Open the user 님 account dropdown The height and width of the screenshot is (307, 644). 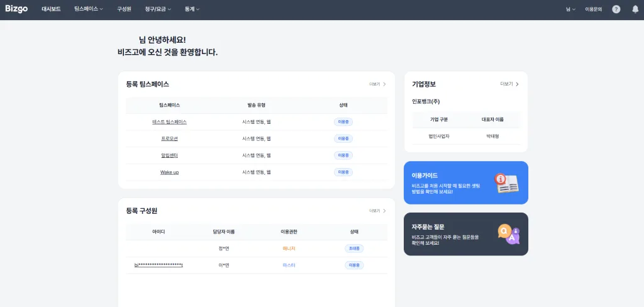tap(570, 9)
